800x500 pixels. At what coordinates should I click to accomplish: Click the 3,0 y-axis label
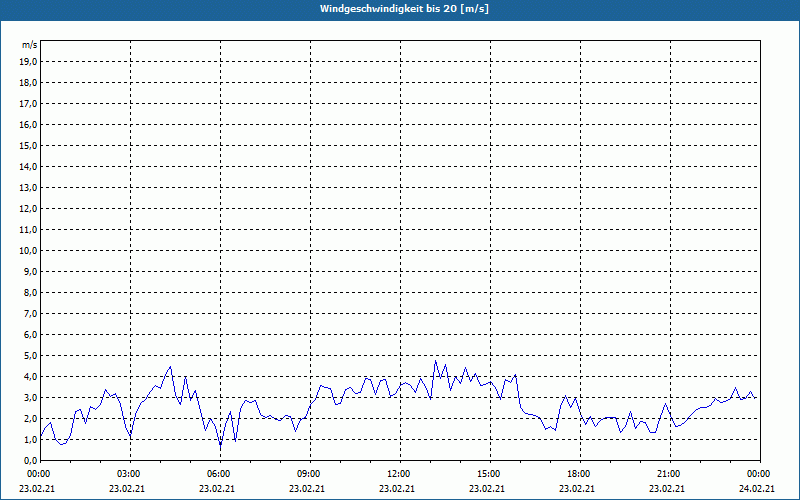click(x=30, y=397)
